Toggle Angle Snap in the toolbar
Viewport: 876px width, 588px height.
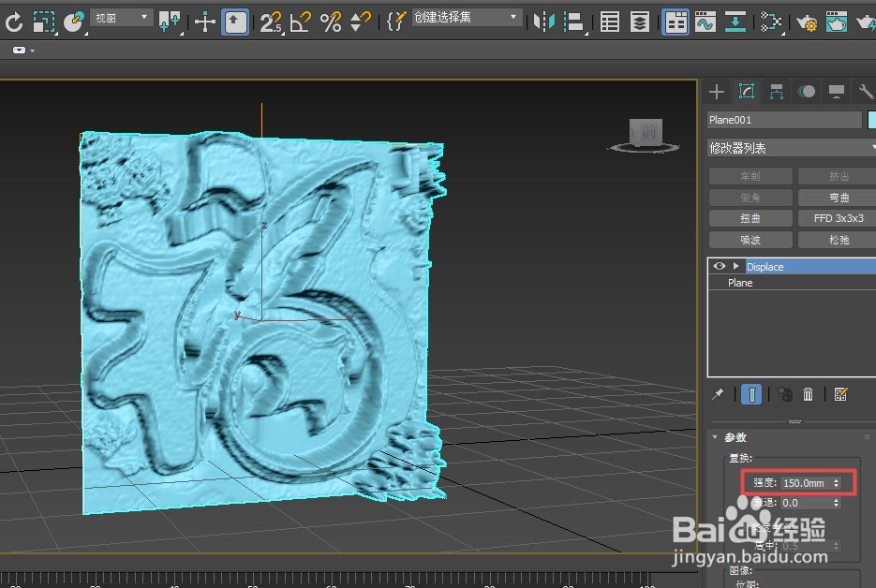[301, 22]
